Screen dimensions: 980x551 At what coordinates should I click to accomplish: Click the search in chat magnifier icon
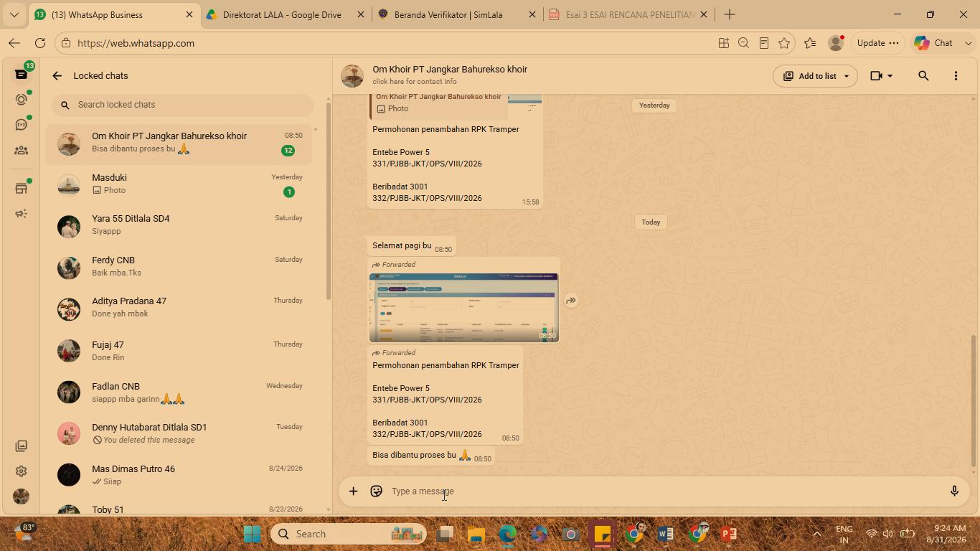[x=923, y=76]
